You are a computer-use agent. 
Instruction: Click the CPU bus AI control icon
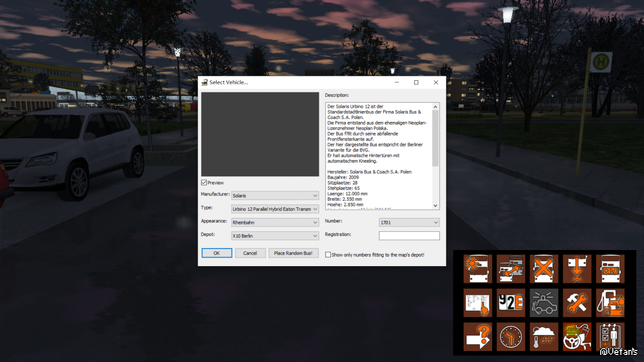[610, 269]
